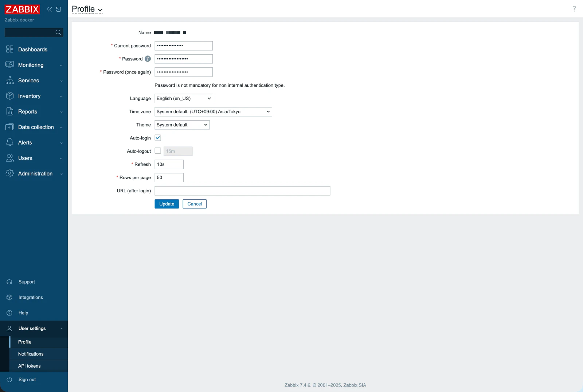
Task: Click the password hint question icon
Action: point(148,59)
